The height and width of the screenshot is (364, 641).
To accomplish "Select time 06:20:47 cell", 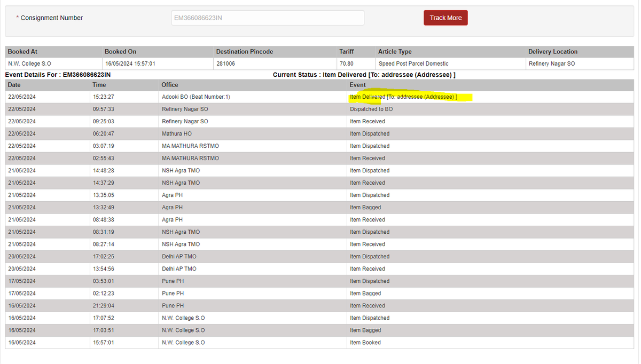I will (124, 134).
